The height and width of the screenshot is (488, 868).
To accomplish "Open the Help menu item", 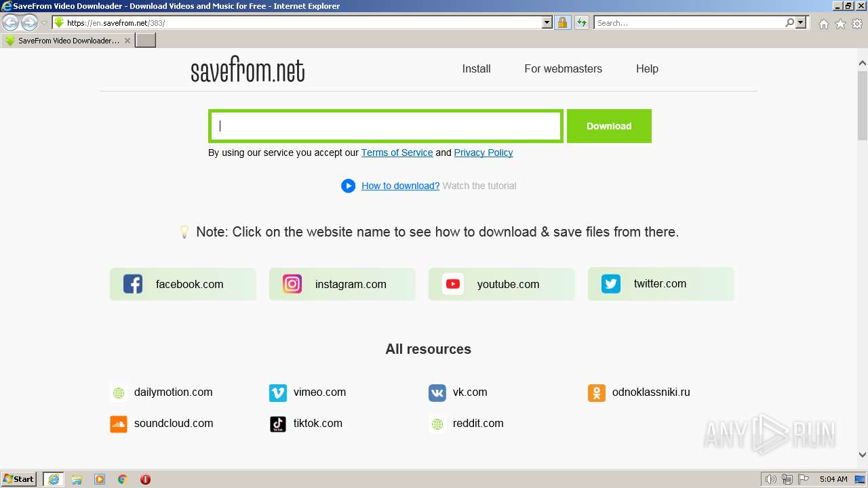I will [x=647, y=68].
